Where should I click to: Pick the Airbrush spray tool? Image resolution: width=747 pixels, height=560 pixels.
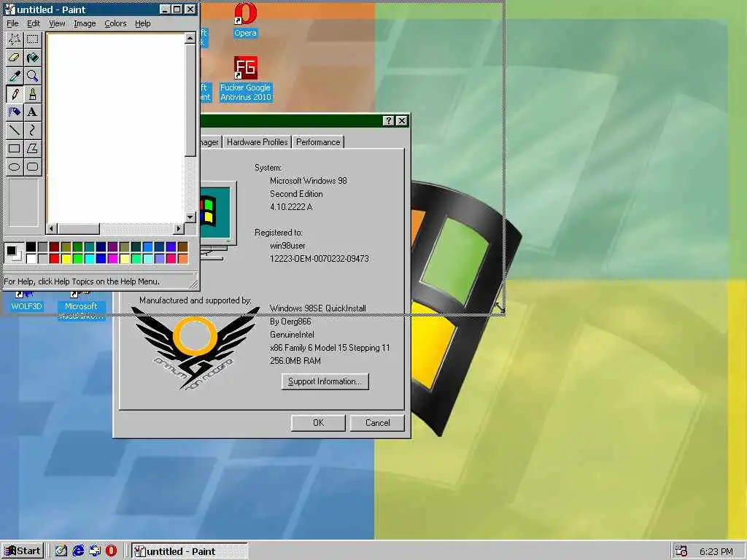click(x=15, y=112)
